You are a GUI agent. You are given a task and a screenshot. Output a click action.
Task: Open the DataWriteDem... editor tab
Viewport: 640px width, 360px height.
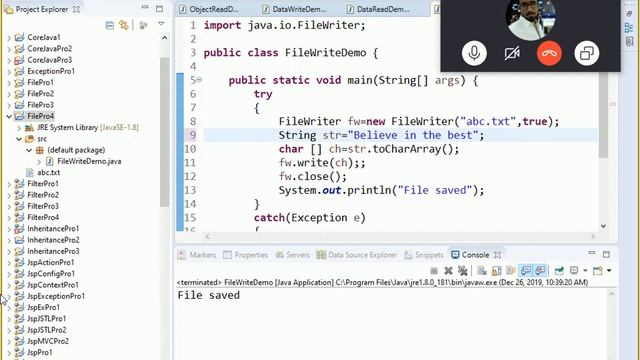[294, 9]
